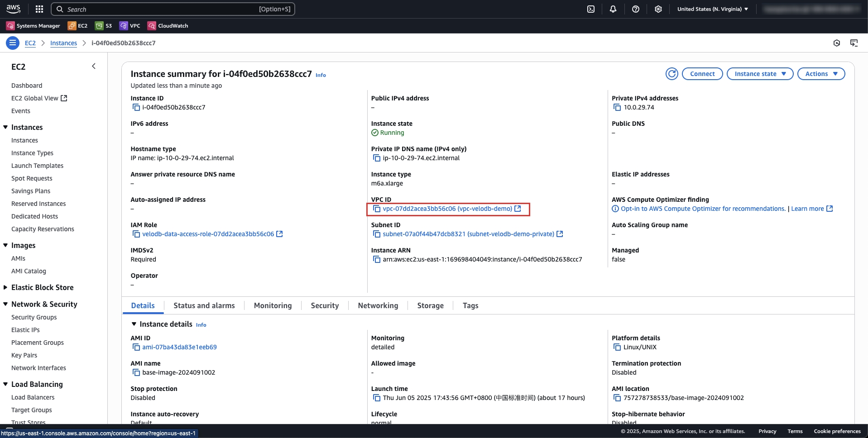Click the Info link beside Instance summary
Viewport: 868px width, 438px height.
321,75
